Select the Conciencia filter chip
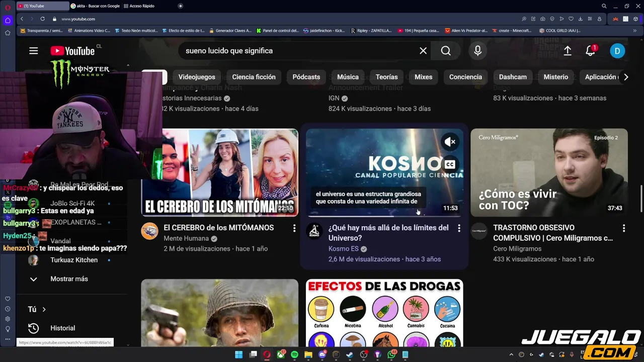644x362 pixels. pos(465,77)
